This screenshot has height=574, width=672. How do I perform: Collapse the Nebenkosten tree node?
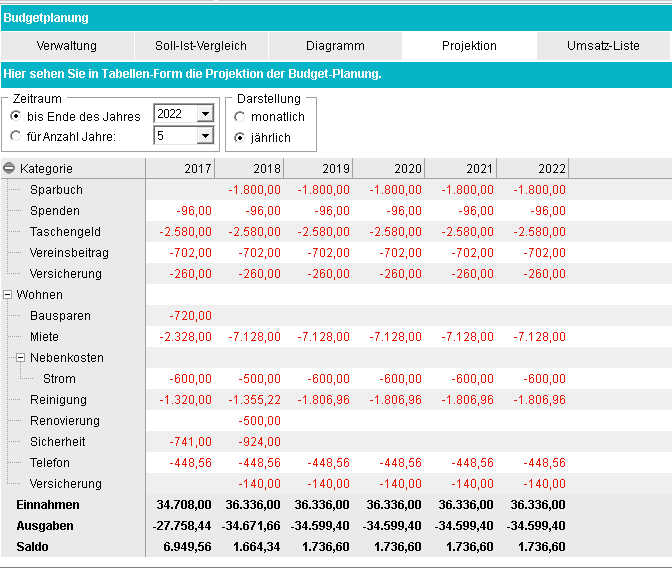pyautogui.click(x=20, y=358)
